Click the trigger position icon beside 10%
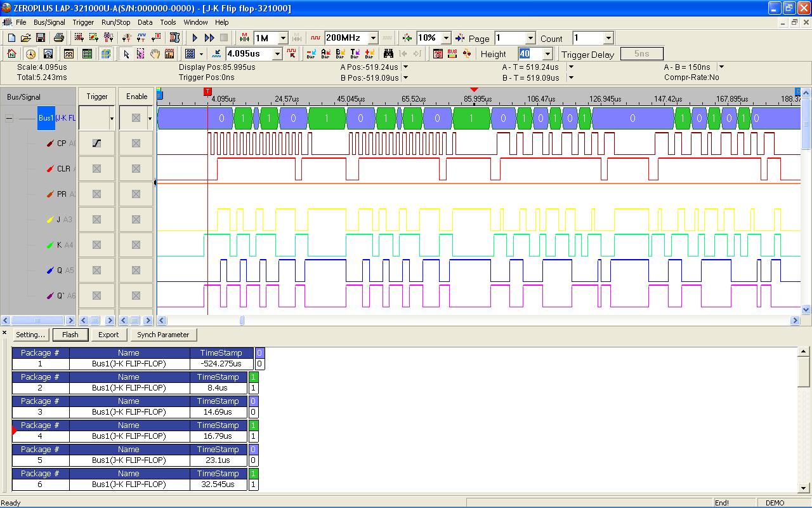Viewport: 812px width, 508px height. point(407,38)
